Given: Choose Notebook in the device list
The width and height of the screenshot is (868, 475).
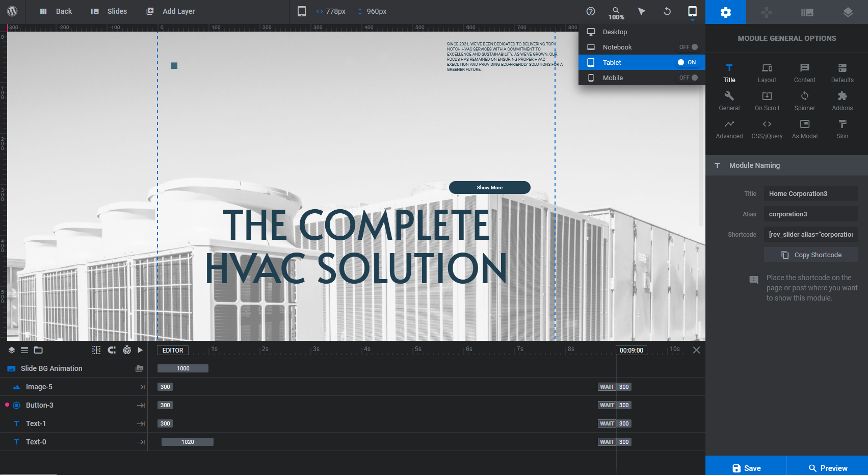Looking at the screenshot, I should (x=642, y=47).
